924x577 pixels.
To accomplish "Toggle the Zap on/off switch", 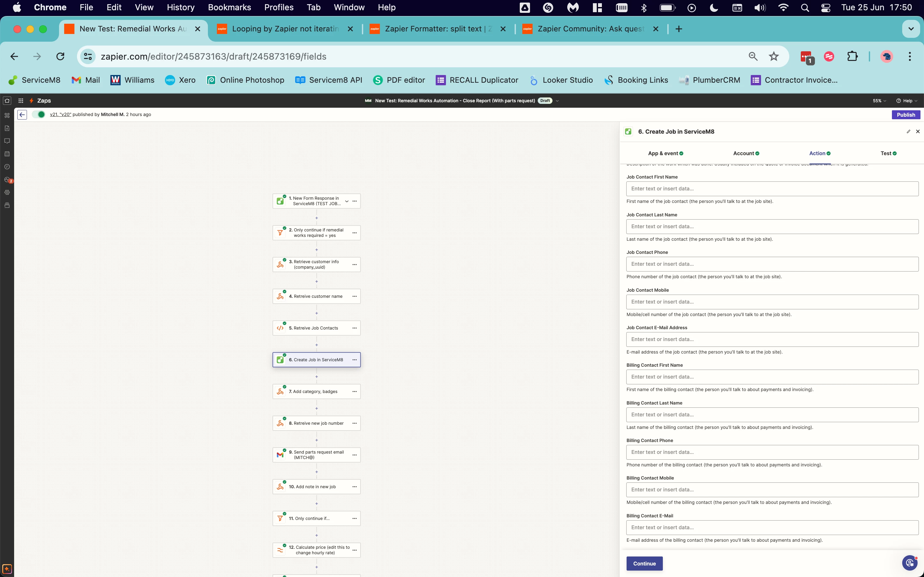I will tap(38, 114).
